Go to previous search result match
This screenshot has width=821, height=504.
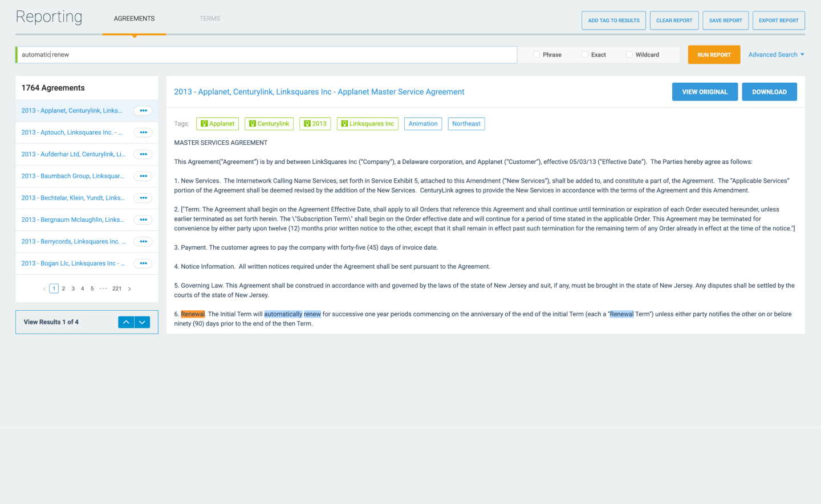point(126,322)
